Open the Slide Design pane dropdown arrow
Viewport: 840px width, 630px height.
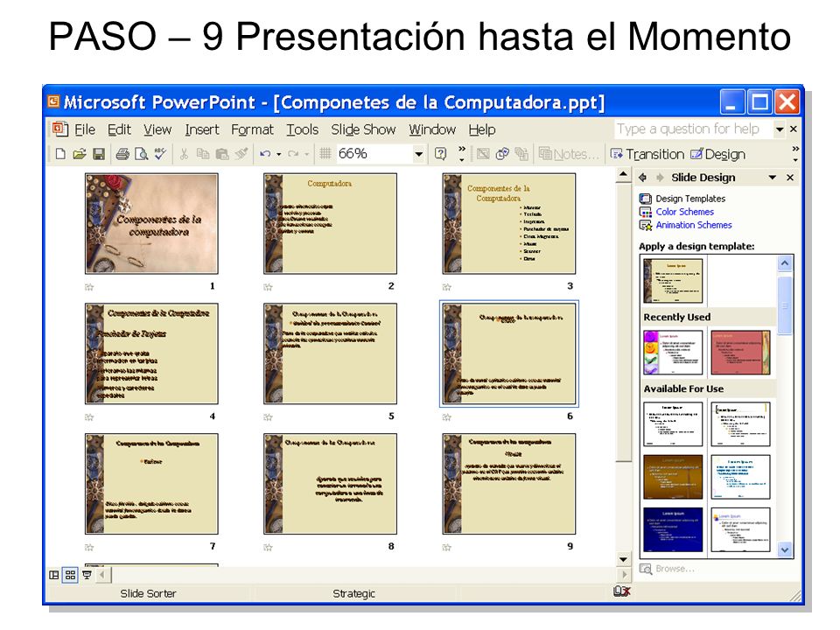click(x=773, y=178)
